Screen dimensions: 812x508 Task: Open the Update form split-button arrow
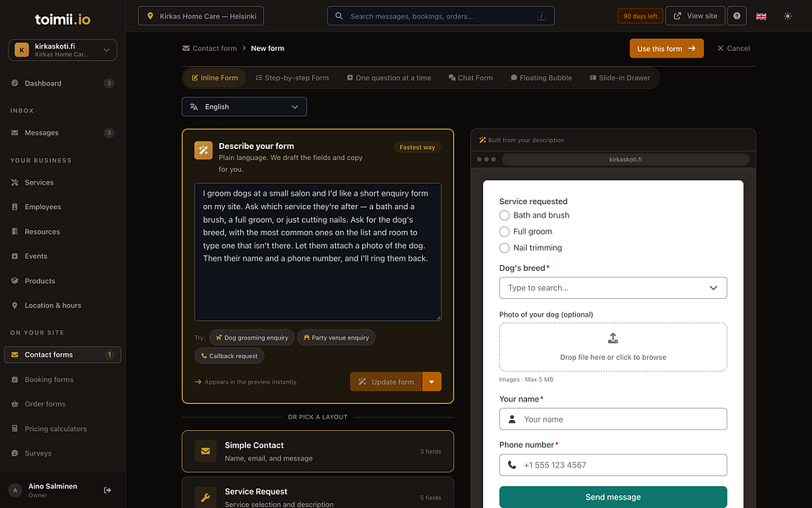(x=431, y=382)
